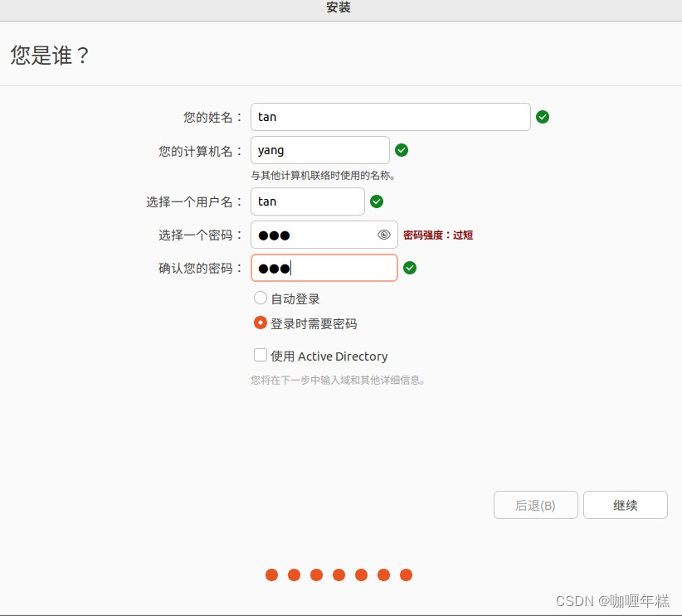This screenshot has height=616, width=682.
Task: Click the 您的计算机名 label
Action: [200, 151]
